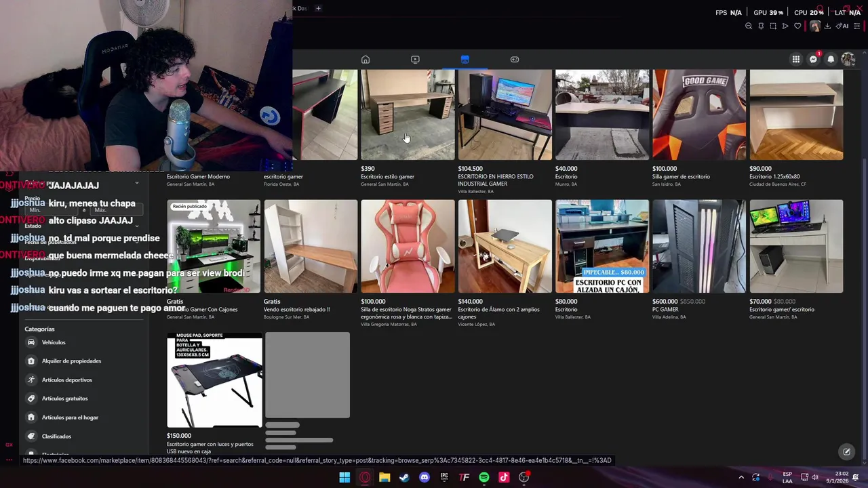Open the $80.000 Escritorio PC con alzada listing
Image resolution: width=868 pixels, height=488 pixels.
(x=602, y=260)
